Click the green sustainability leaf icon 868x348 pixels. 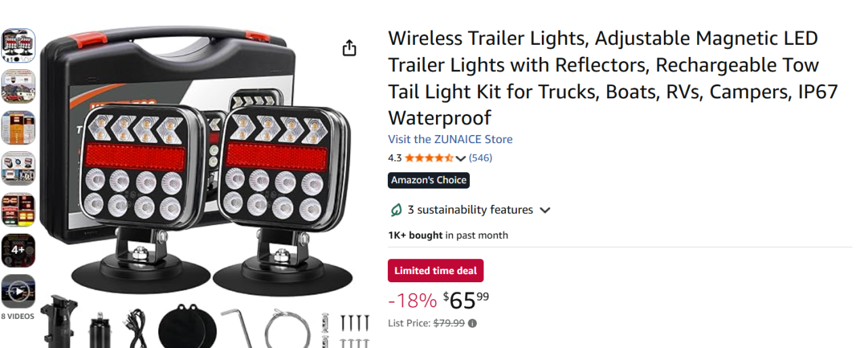[x=396, y=210]
